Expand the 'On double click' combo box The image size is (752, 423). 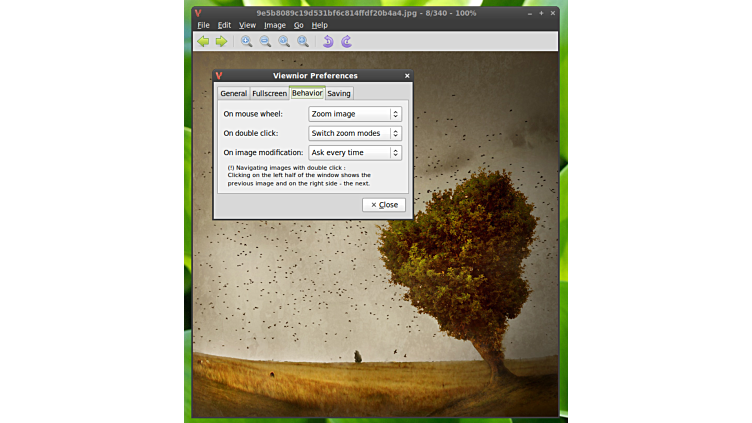355,133
